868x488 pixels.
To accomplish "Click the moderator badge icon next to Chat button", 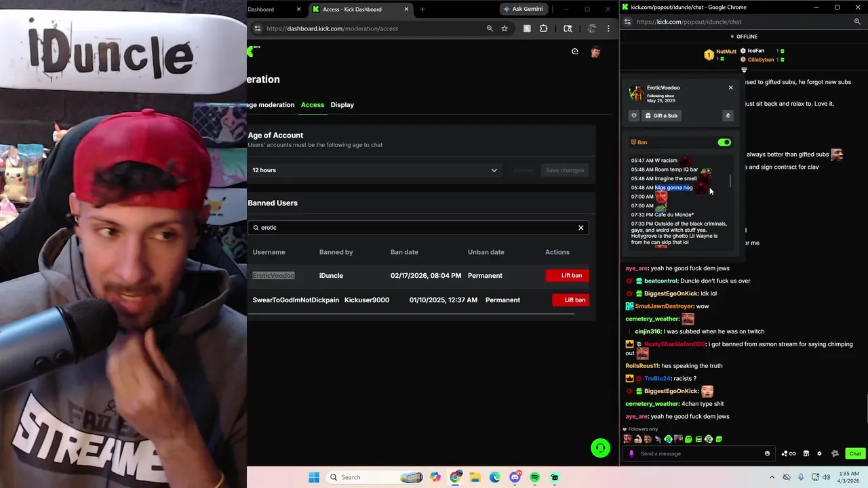I will coord(835,453).
